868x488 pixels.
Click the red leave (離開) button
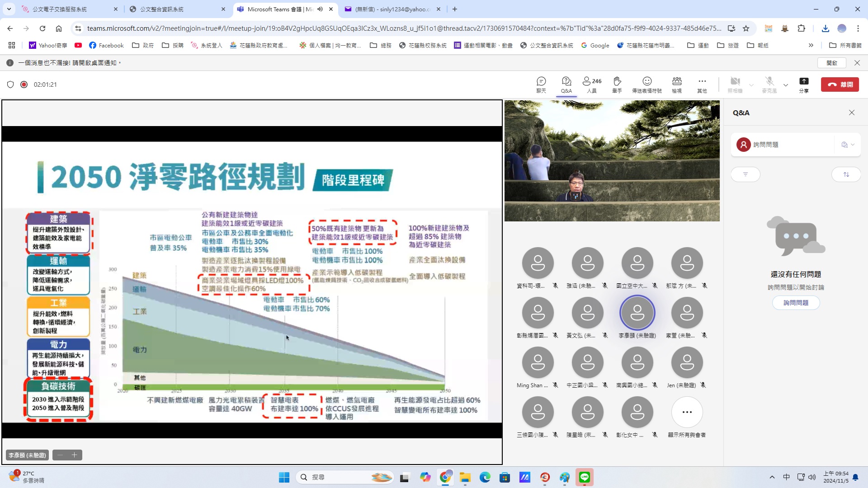tap(840, 84)
